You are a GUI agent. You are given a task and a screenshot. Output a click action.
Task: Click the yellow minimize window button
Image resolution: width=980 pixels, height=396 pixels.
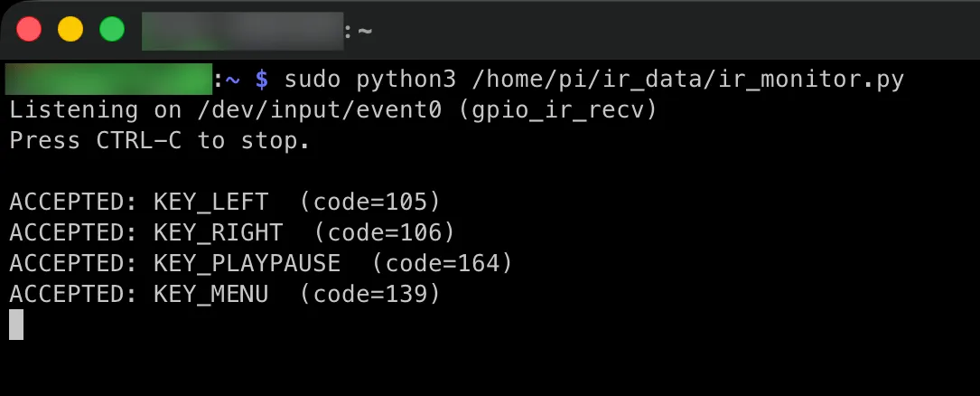[70, 30]
